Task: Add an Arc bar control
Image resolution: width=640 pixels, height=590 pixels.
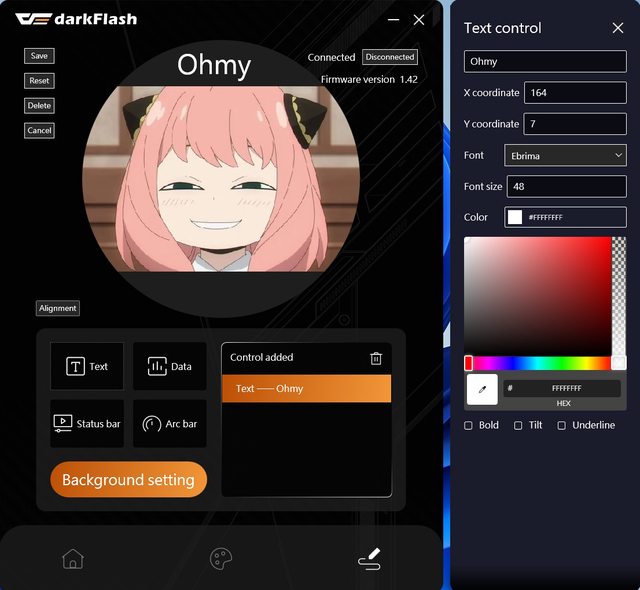Action: (x=170, y=423)
